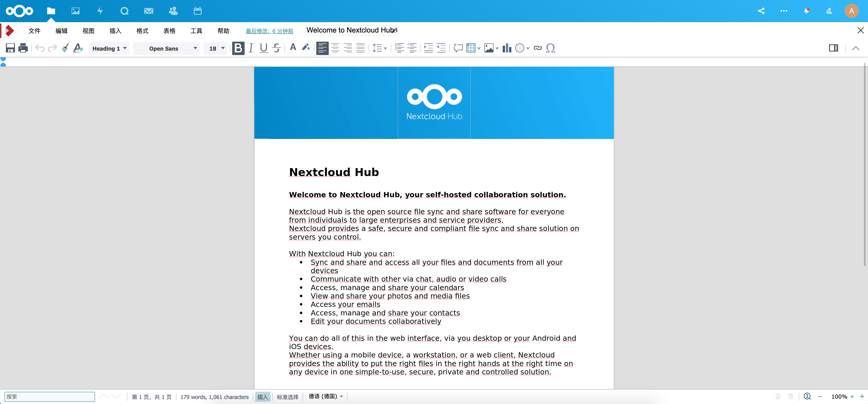The height and width of the screenshot is (404, 868).
Task: Click the 搜索 search field in status bar
Action: coord(50,397)
